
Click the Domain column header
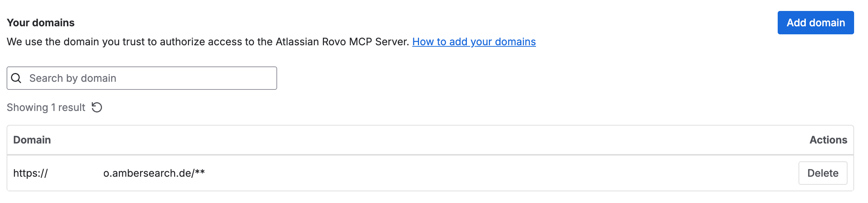click(x=32, y=140)
